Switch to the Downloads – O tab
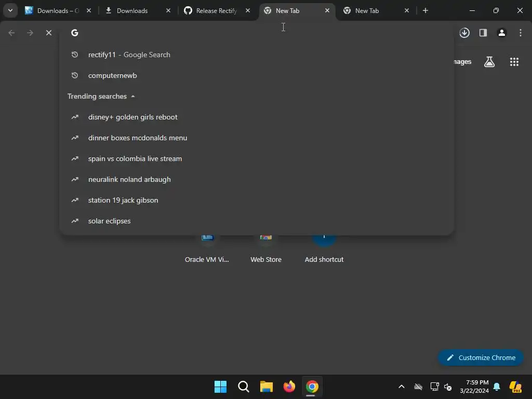 tap(59, 10)
